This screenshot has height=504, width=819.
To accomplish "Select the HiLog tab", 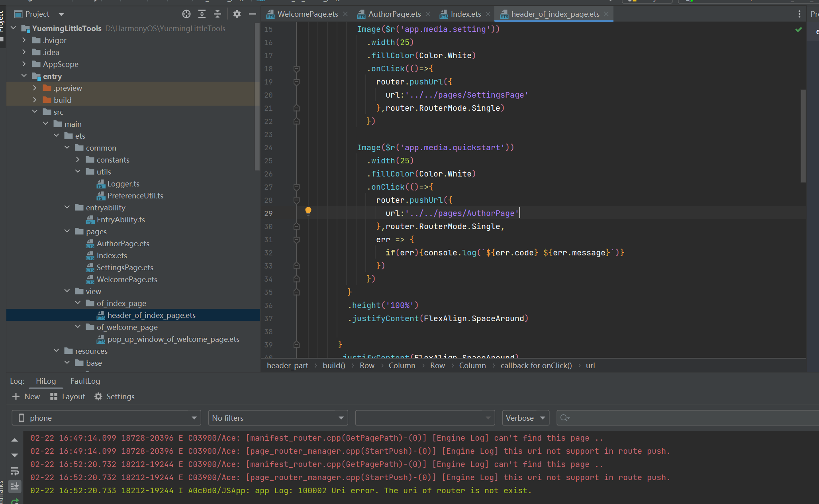I will pyautogui.click(x=46, y=381).
